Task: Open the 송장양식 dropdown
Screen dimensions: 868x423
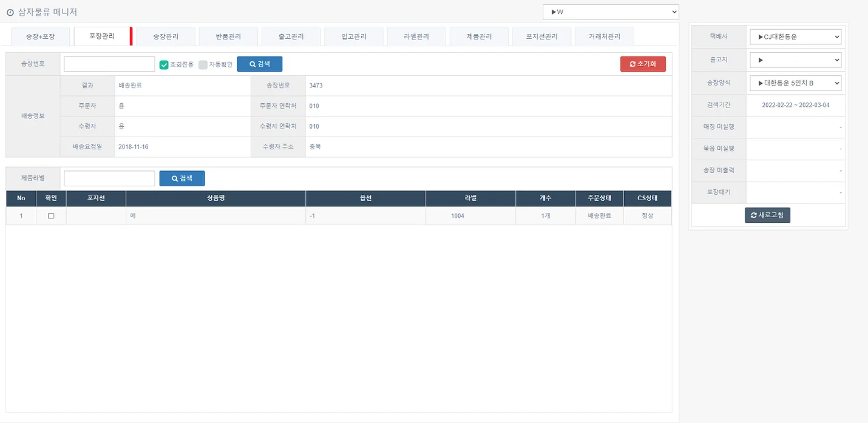Action: pos(795,83)
